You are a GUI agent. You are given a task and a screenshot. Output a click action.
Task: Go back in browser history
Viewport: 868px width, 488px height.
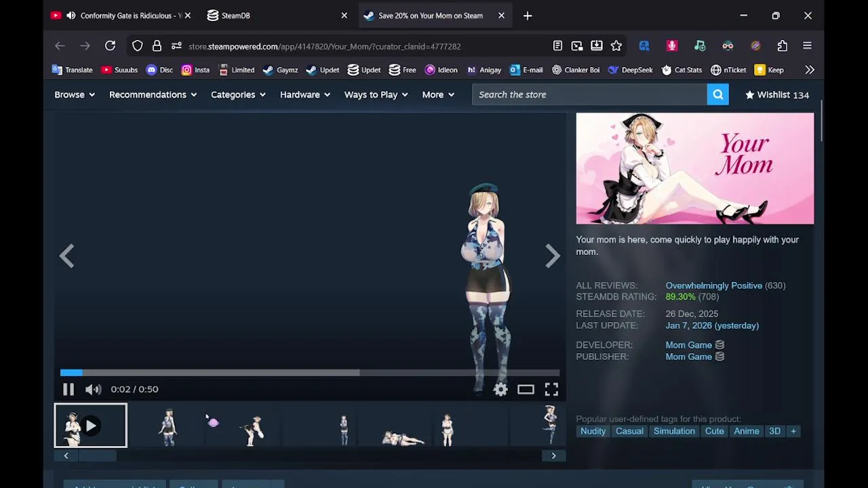60,46
